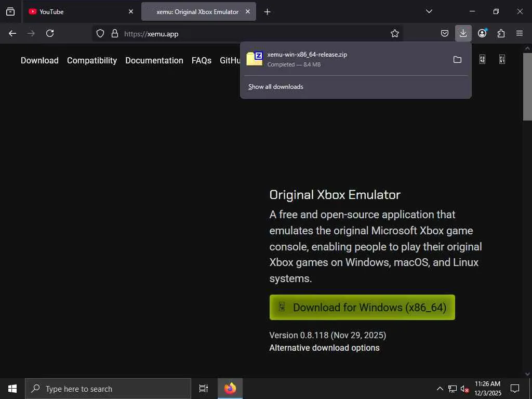532x399 pixels.
Task: Click the scrollbar down arrow
Action: coord(527,374)
